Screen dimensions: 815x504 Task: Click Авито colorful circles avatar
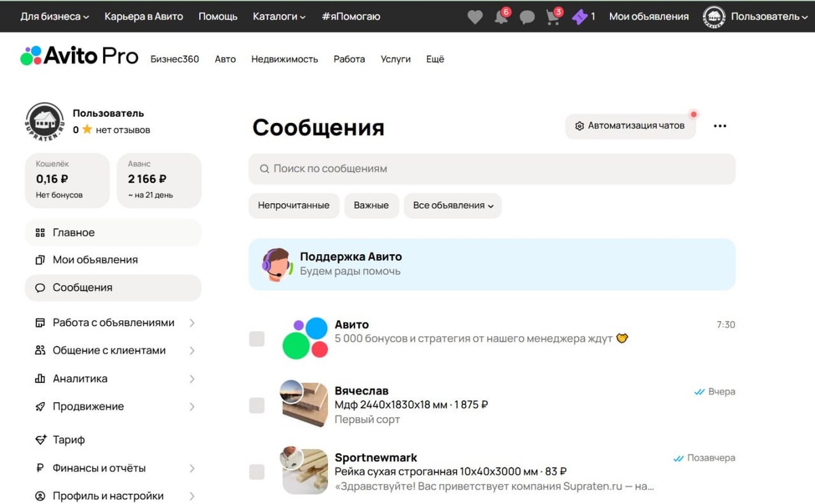306,338
